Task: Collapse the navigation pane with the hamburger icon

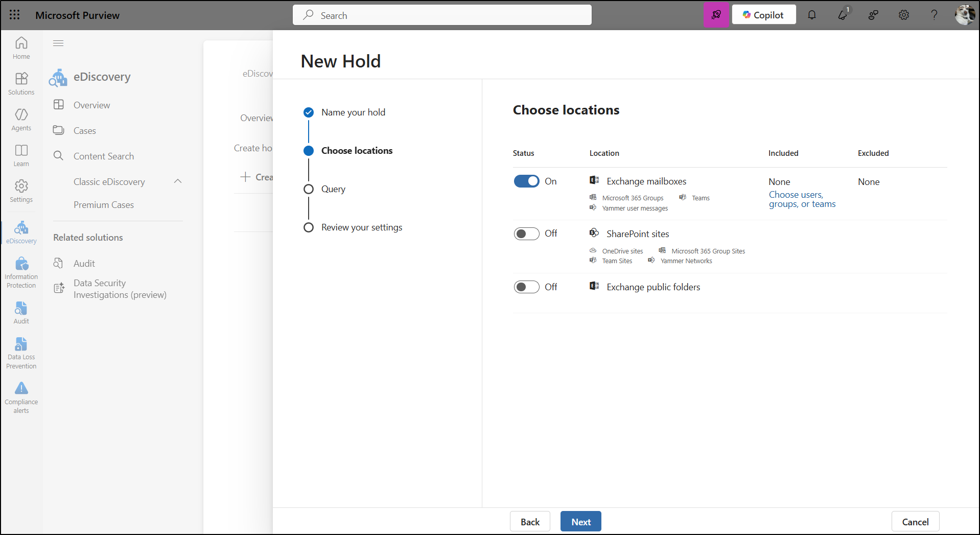Action: click(58, 43)
